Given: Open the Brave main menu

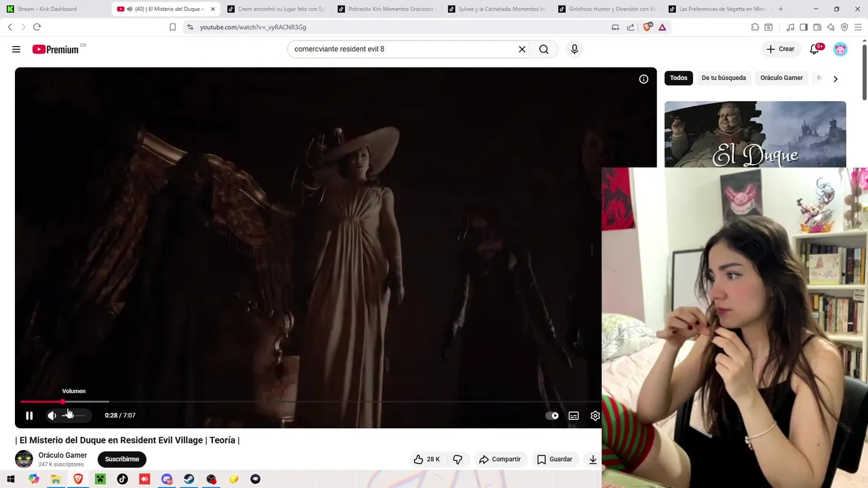Looking at the screenshot, I should click(858, 27).
